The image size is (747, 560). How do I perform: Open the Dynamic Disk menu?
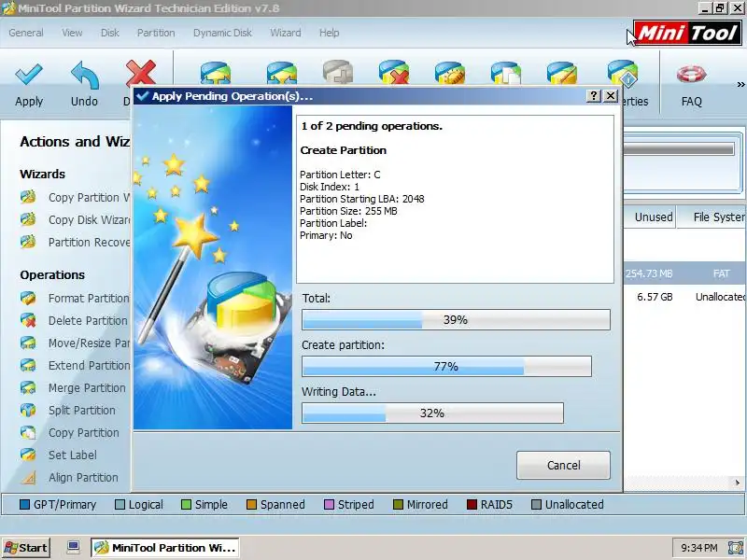222,33
